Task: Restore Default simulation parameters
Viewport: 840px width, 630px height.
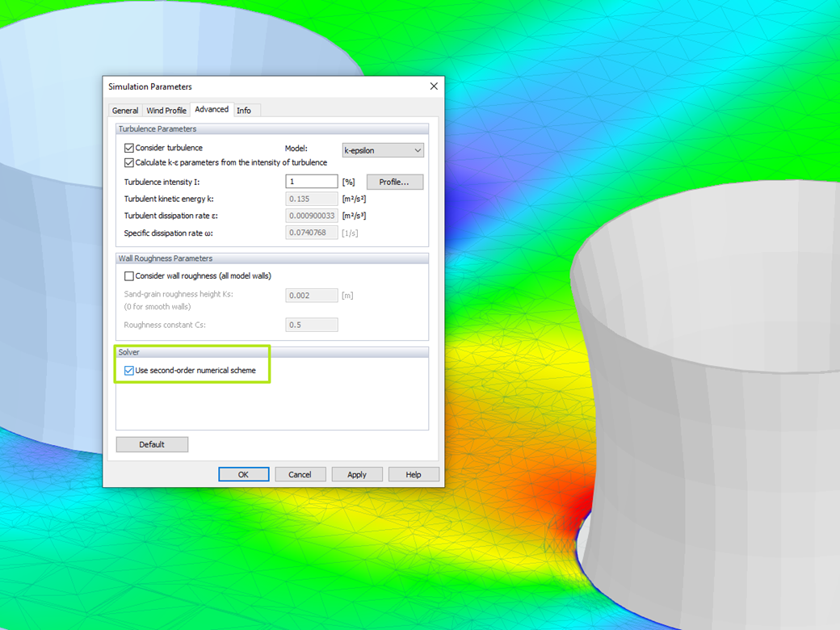Action: (152, 443)
